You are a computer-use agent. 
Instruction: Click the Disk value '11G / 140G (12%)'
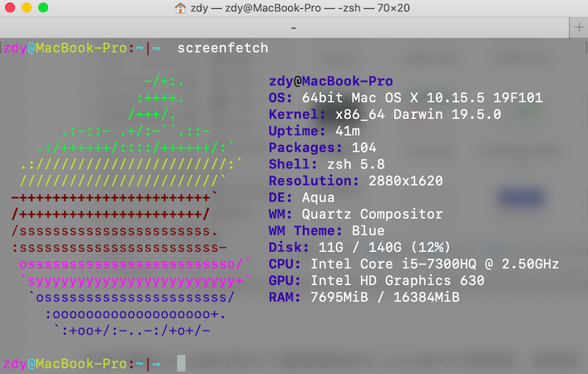click(384, 248)
